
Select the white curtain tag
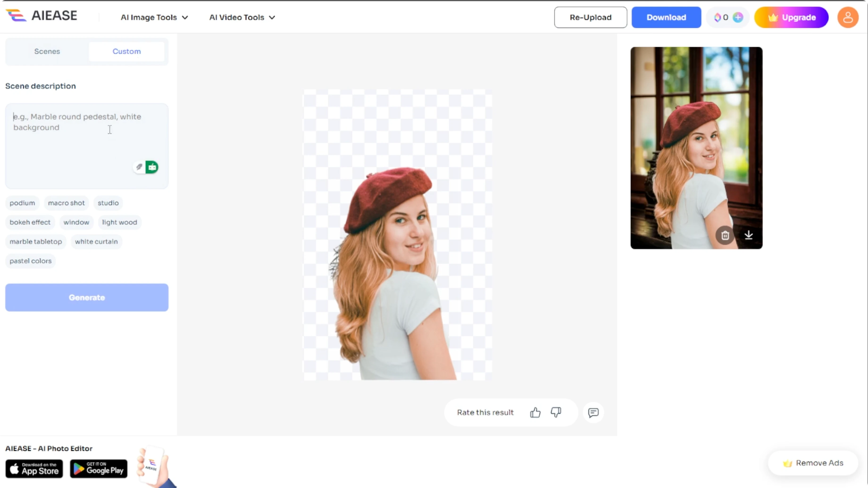[x=96, y=241]
